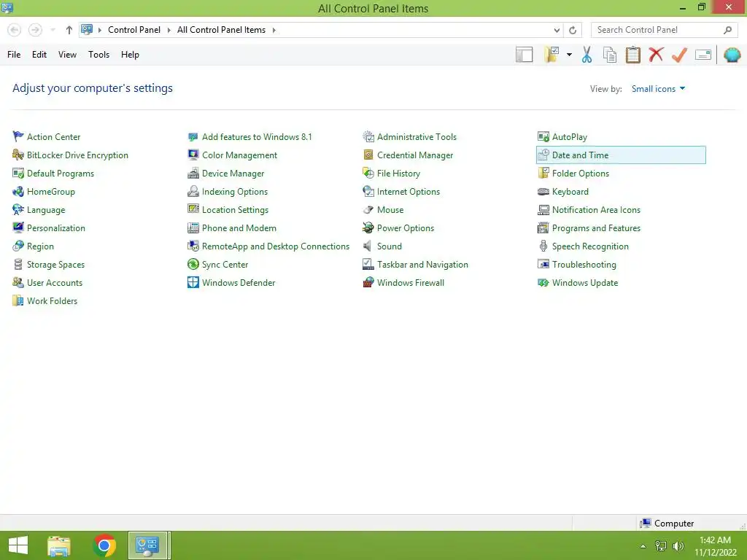747x560 pixels.
Task: Open the Work Folders icon
Action: click(x=18, y=301)
